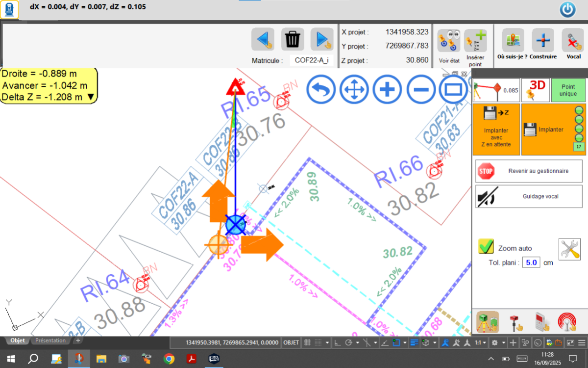Toggle the Zoom auto checkbox
This screenshot has width=588, height=368.
point(486,247)
